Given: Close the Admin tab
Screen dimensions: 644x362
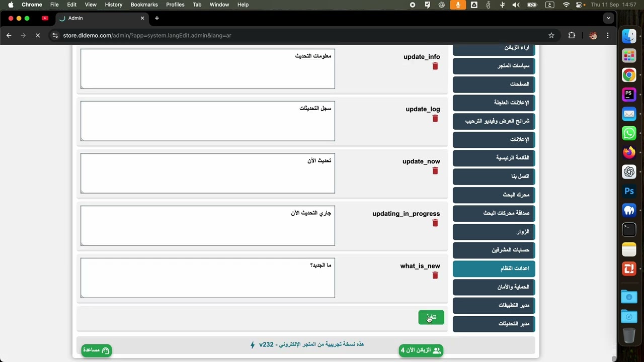Looking at the screenshot, I should point(142,18).
